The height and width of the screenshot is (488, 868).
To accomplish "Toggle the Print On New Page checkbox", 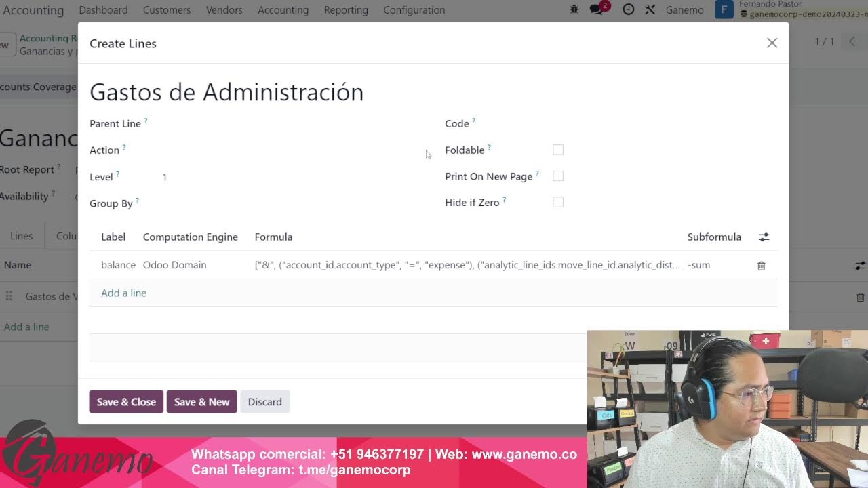I will [x=558, y=176].
